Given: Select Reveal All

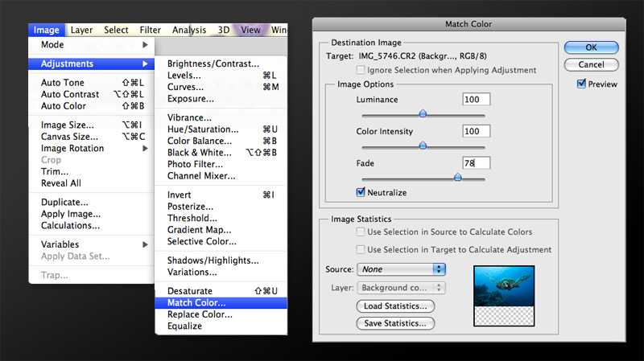Looking at the screenshot, I should pyautogui.click(x=91, y=183).
